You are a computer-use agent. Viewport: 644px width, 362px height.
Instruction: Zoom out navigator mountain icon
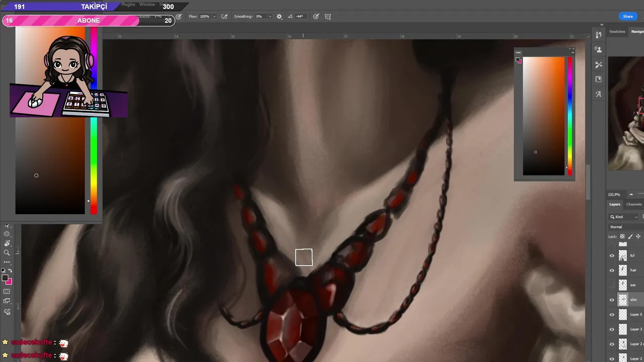click(631, 194)
